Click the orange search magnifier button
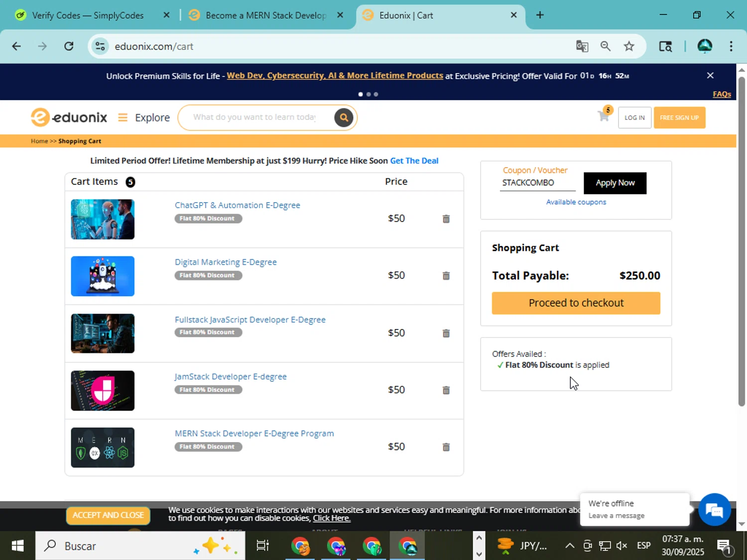This screenshot has width=747, height=560. 344,117
